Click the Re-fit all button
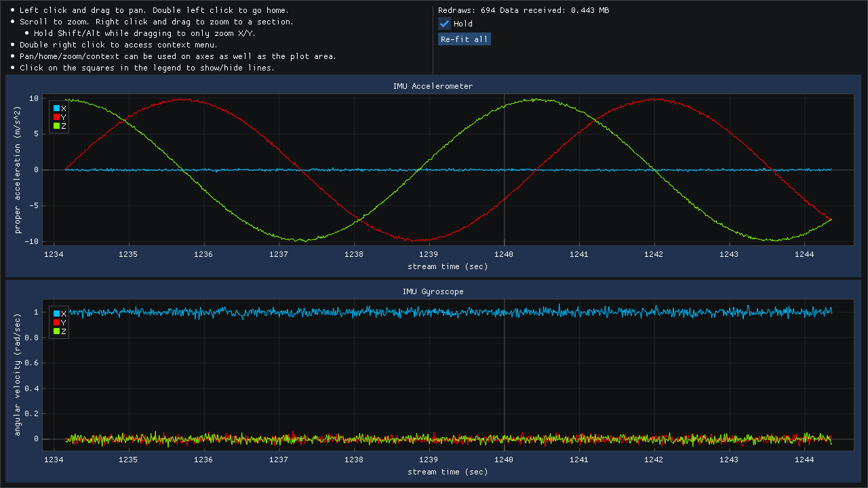This screenshot has height=488, width=868. pyautogui.click(x=464, y=39)
